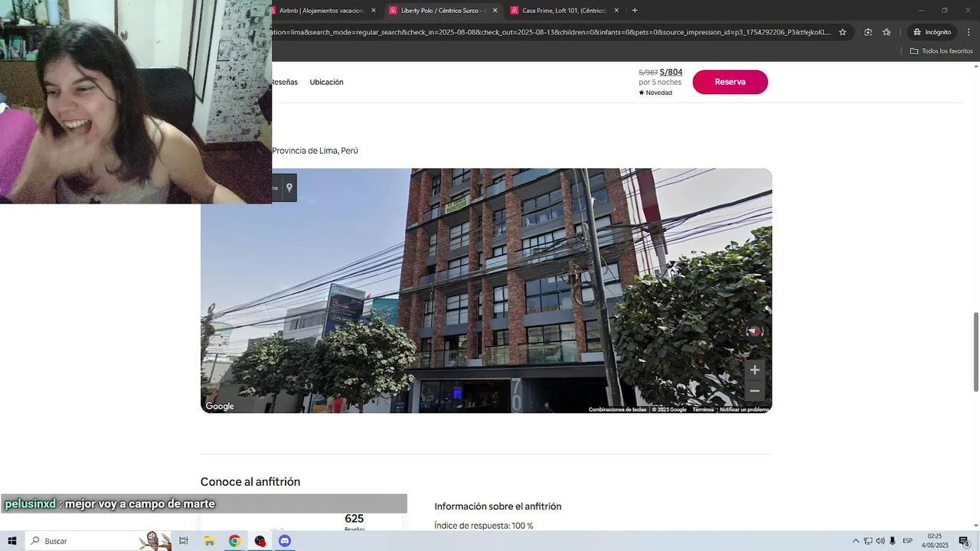Click 'Información sobre el anfitrión' text
The image size is (980, 551).
(x=498, y=507)
